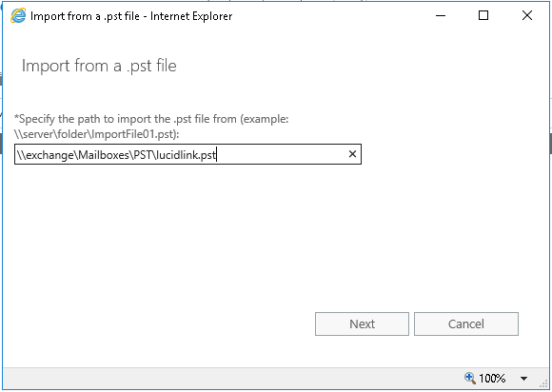This screenshot has height=392, width=552.
Task: Click the Next button
Action: 362,323
